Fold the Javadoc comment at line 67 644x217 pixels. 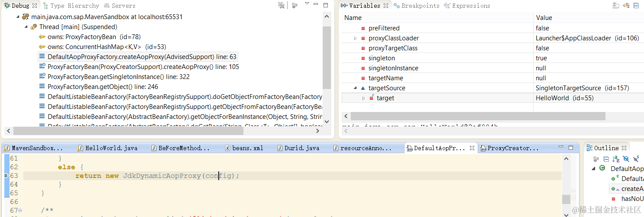tap(21, 210)
